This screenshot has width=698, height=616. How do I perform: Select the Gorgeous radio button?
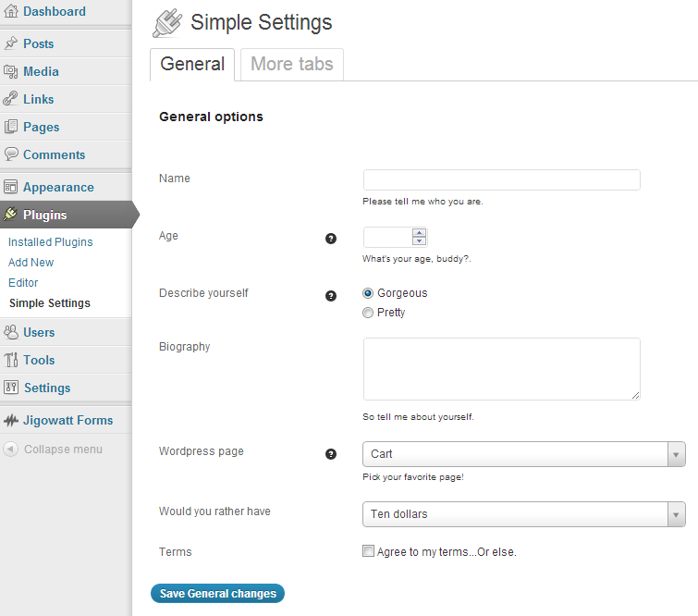pos(368,293)
